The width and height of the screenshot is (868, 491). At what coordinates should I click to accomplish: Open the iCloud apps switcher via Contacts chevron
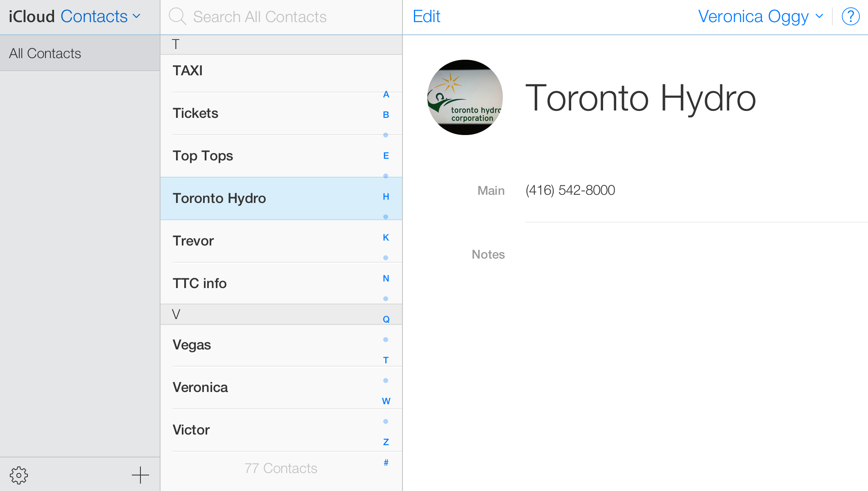point(137,16)
